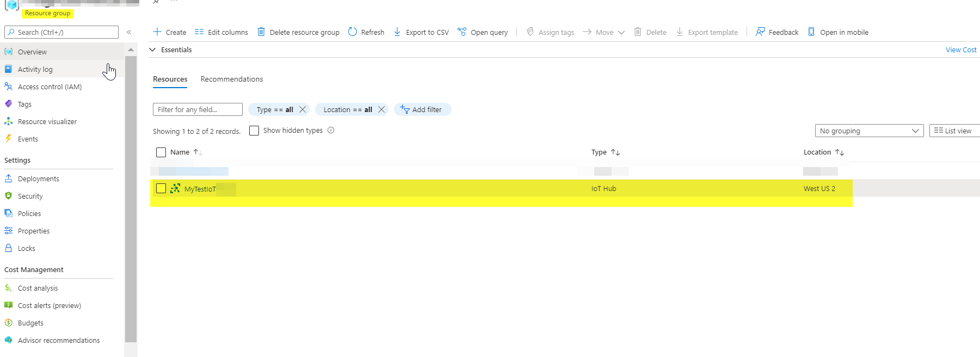
Task: Collapse the sidebar with double chevron
Action: click(x=129, y=32)
